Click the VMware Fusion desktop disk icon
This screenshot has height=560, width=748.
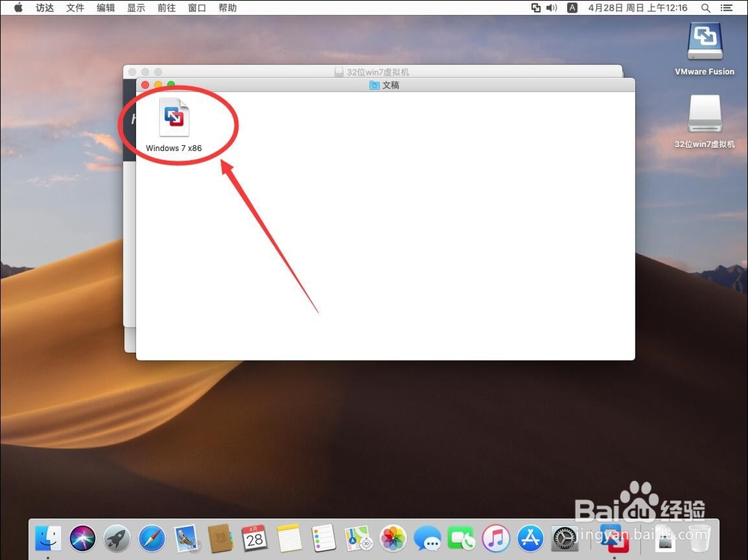(x=705, y=42)
